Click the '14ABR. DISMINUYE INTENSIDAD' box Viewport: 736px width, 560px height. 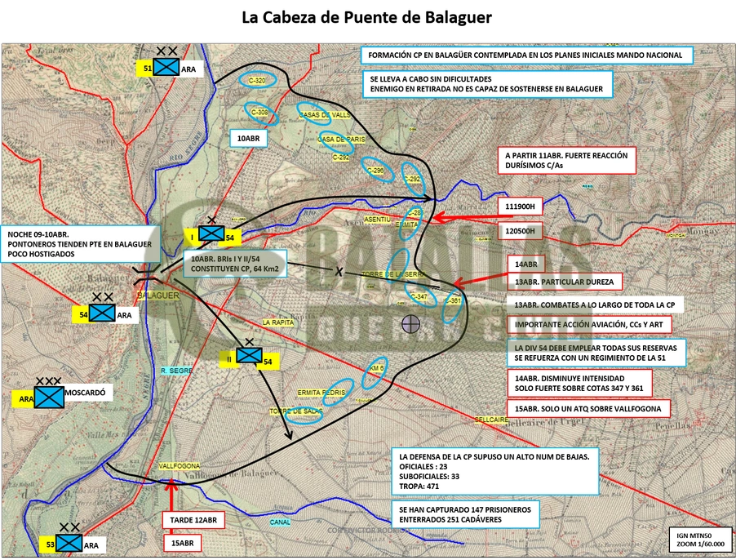tap(579, 384)
